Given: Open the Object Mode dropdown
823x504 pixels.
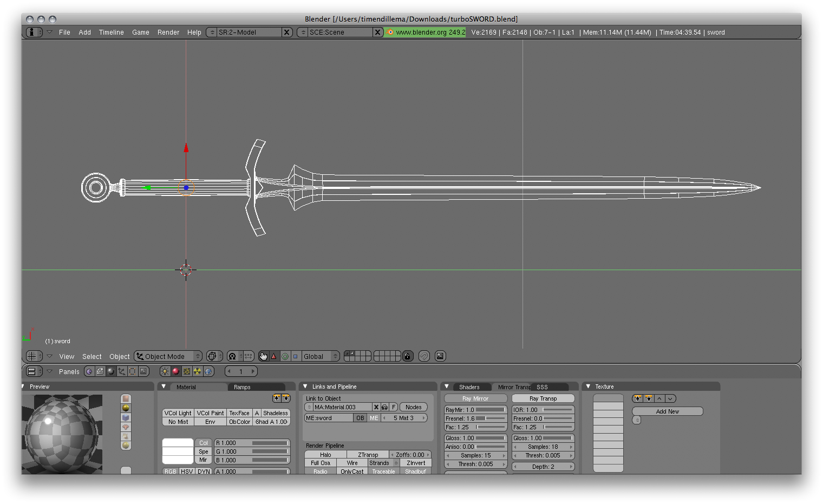Looking at the screenshot, I should click(x=168, y=356).
